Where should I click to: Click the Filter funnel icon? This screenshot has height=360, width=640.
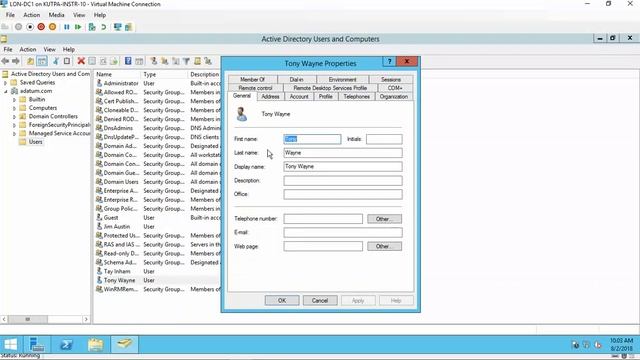[x=186, y=61]
